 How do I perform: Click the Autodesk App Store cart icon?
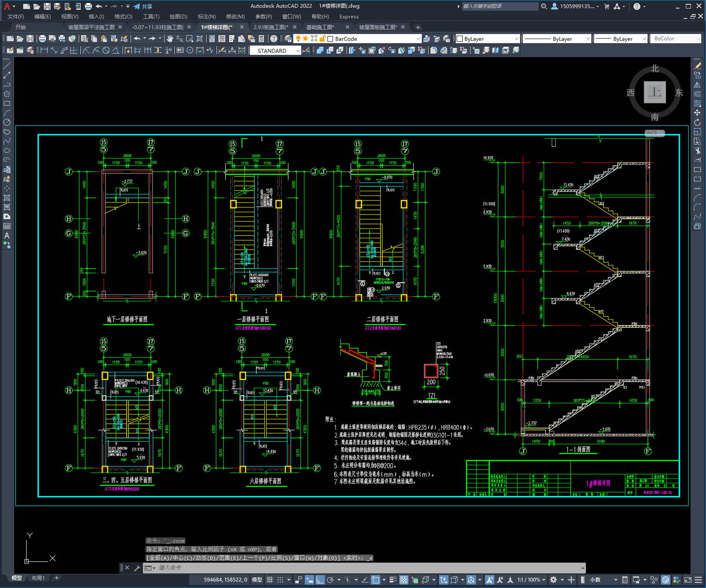606,6
